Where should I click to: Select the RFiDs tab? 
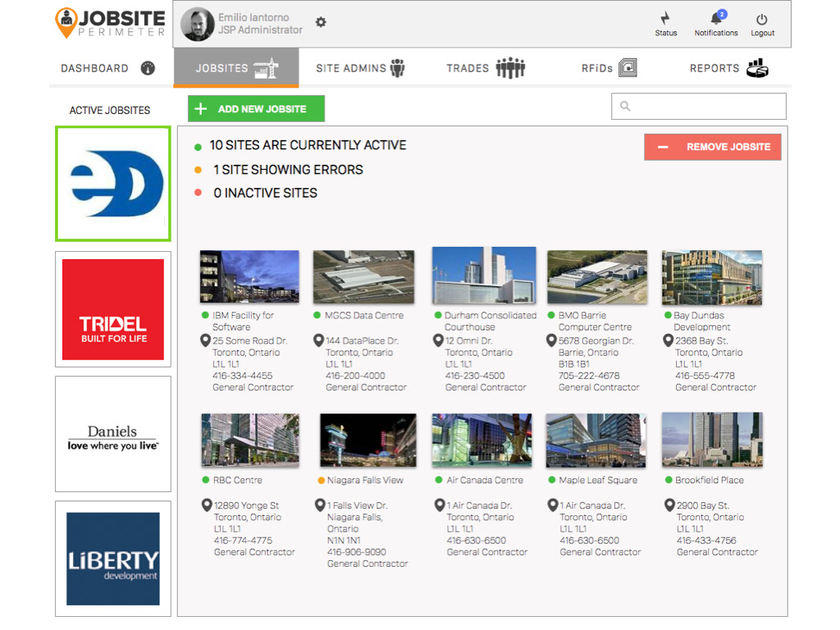(609, 68)
